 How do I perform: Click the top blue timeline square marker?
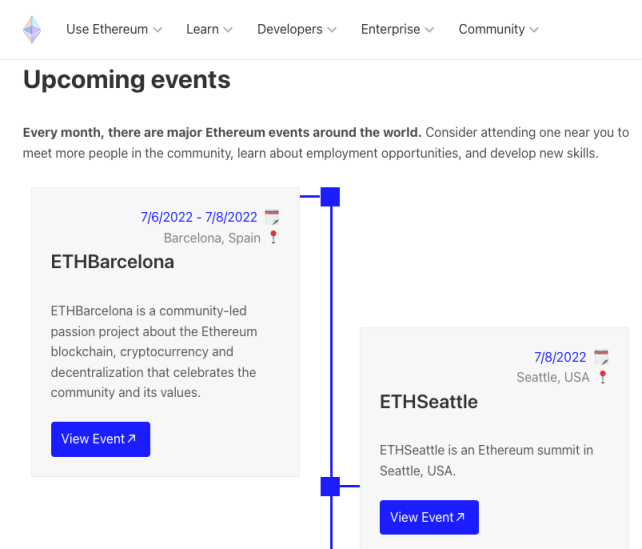330,197
